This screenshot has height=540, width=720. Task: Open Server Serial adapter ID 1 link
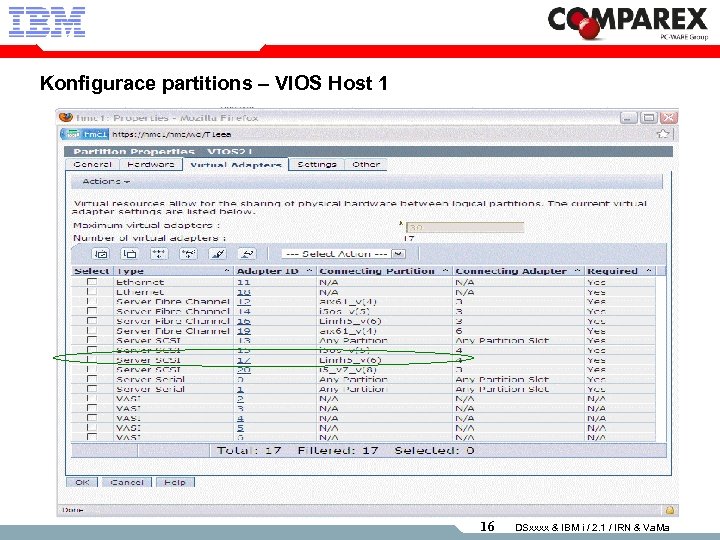241,389
